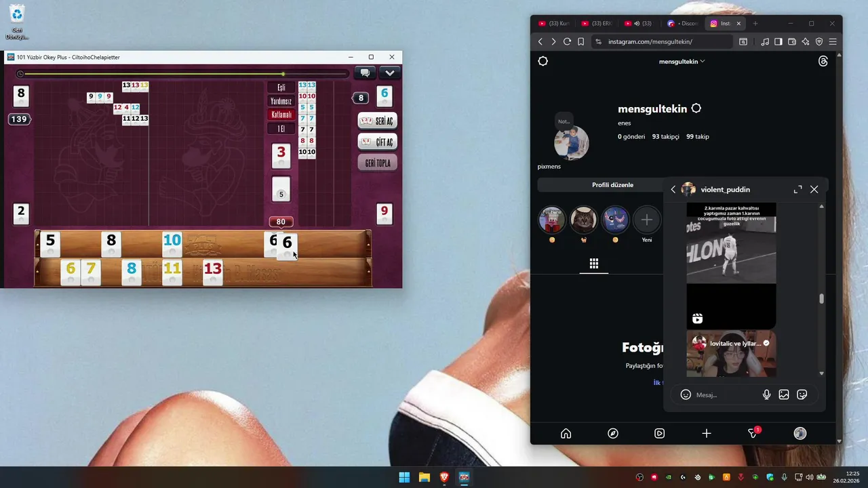The height and width of the screenshot is (488, 868).
Task: Toggle the browser sidebar panel
Action: (x=778, y=41)
